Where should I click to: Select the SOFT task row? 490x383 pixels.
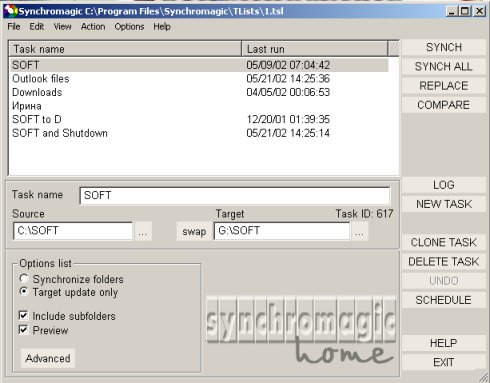pyautogui.click(x=199, y=65)
